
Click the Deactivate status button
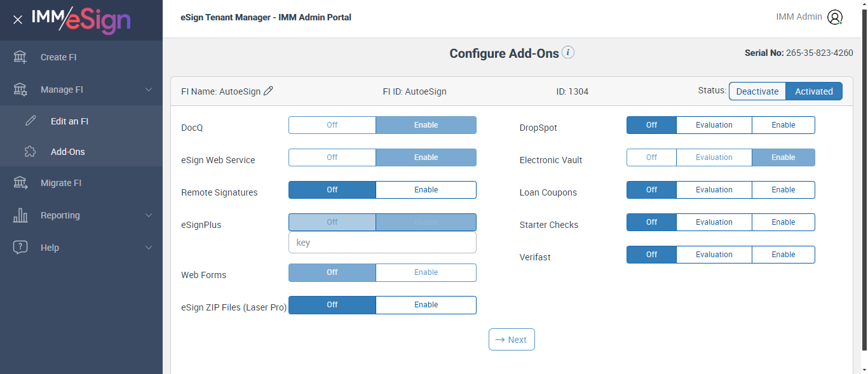click(757, 91)
